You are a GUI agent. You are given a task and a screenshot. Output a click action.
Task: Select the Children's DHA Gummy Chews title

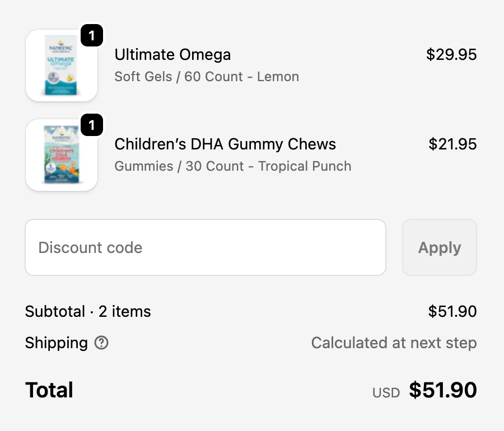(225, 144)
